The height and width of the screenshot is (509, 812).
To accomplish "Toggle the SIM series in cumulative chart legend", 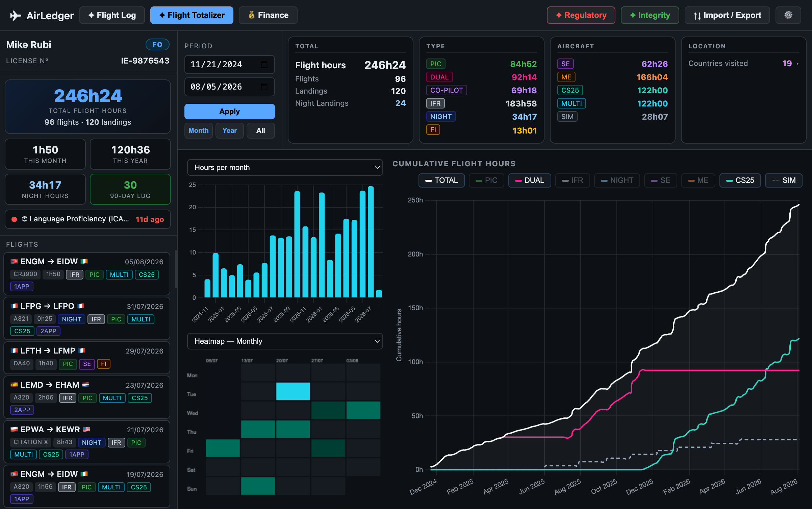I will (x=784, y=180).
